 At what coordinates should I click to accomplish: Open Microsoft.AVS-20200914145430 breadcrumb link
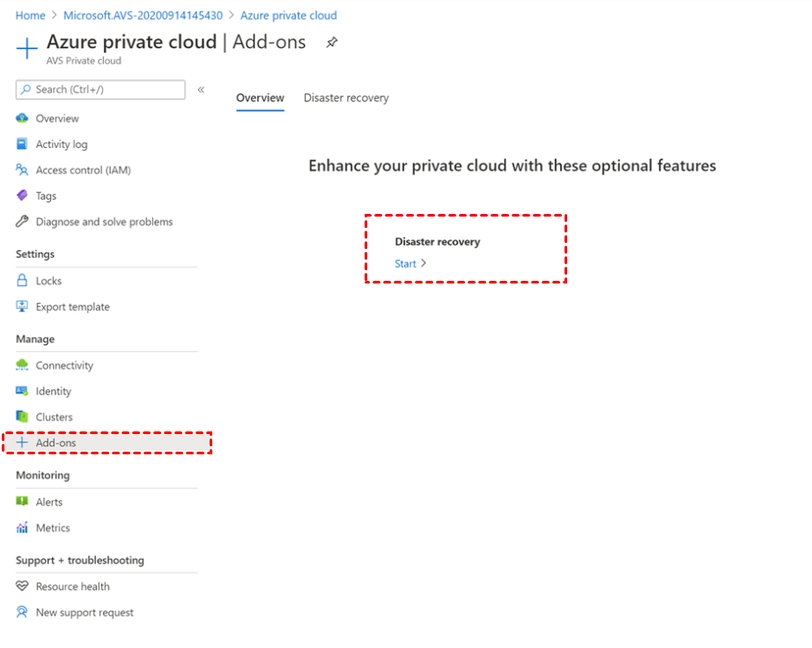pyautogui.click(x=143, y=16)
